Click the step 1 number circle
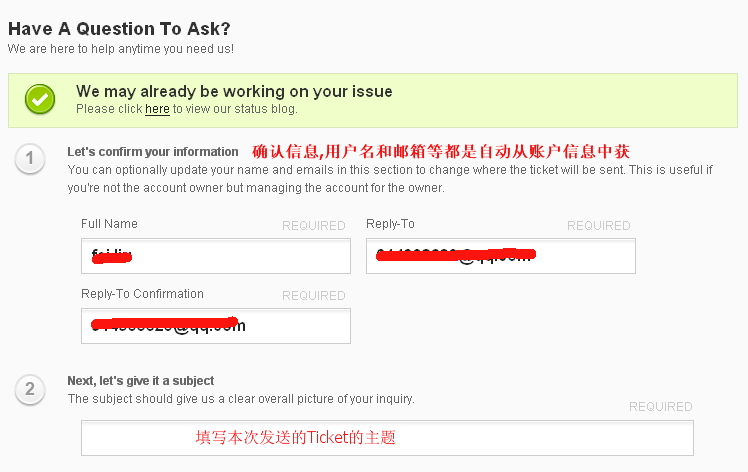Image resolution: width=748 pixels, height=472 pixels. point(30,158)
